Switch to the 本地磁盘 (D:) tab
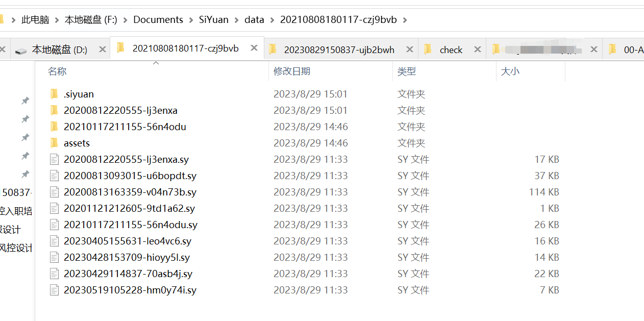 60,50
